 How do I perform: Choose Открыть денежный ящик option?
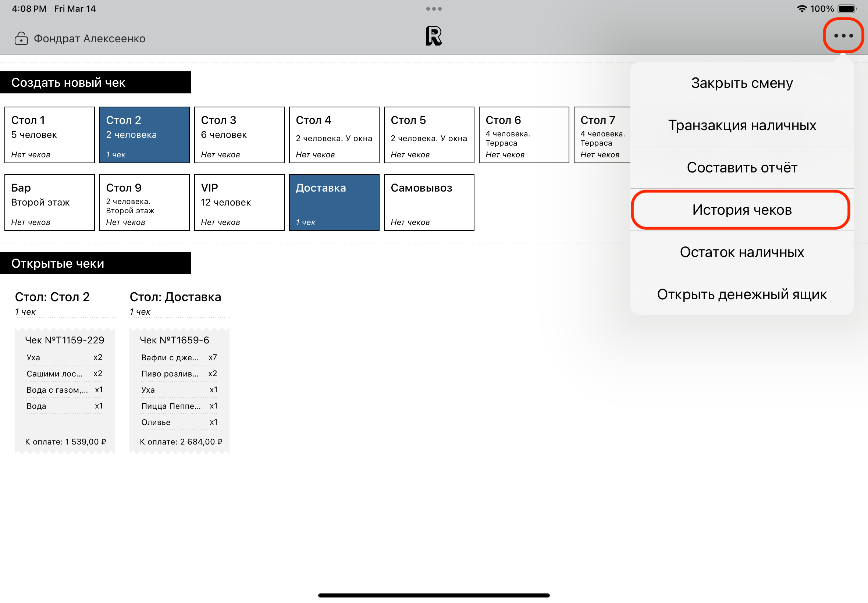[741, 294]
